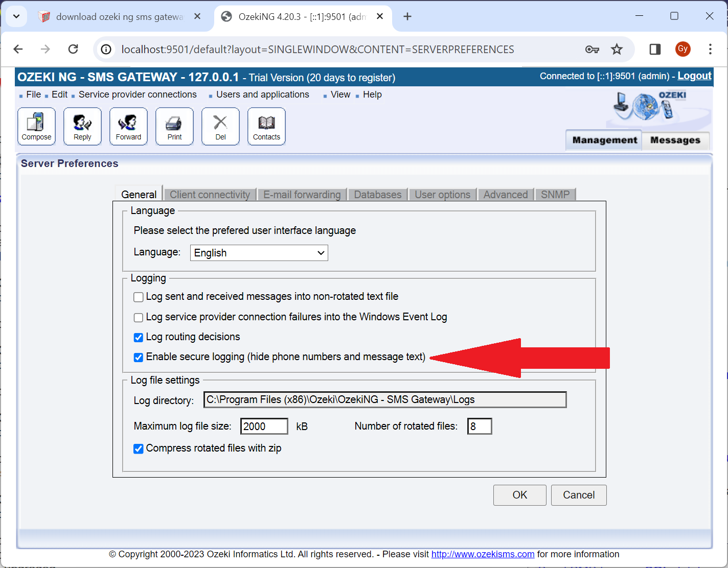Switch to the Advanced tab
The height and width of the screenshot is (568, 728).
click(x=505, y=195)
